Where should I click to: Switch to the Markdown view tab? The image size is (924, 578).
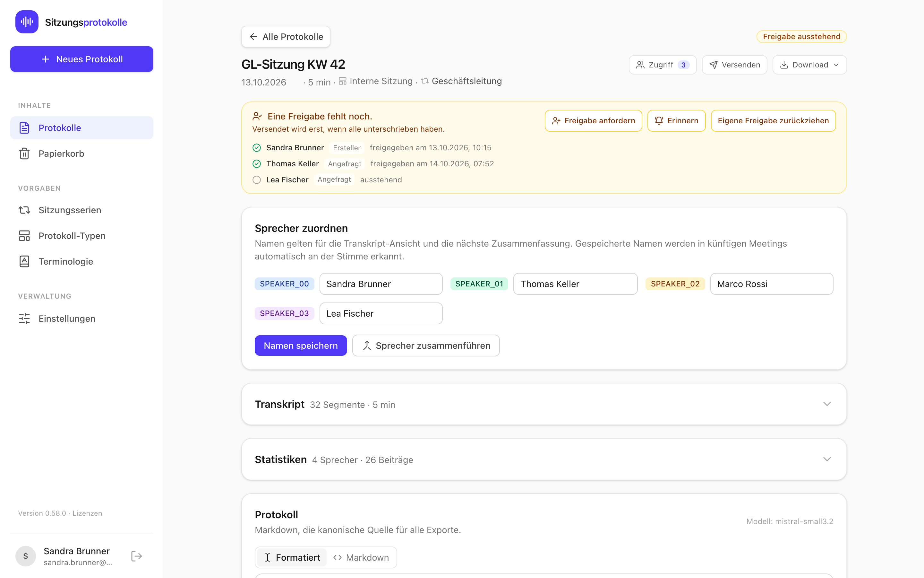(361, 557)
